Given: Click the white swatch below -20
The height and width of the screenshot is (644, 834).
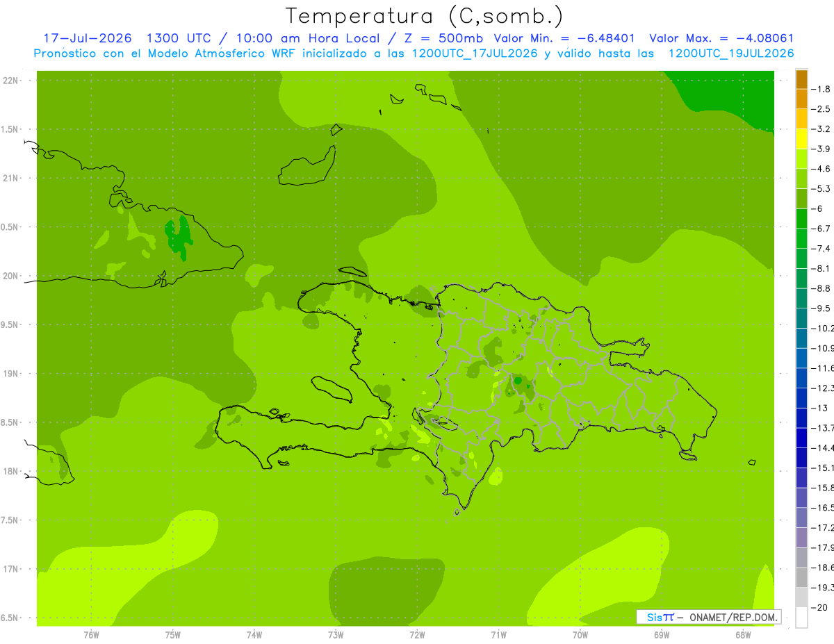Looking at the screenshot, I should pyautogui.click(x=801, y=618).
